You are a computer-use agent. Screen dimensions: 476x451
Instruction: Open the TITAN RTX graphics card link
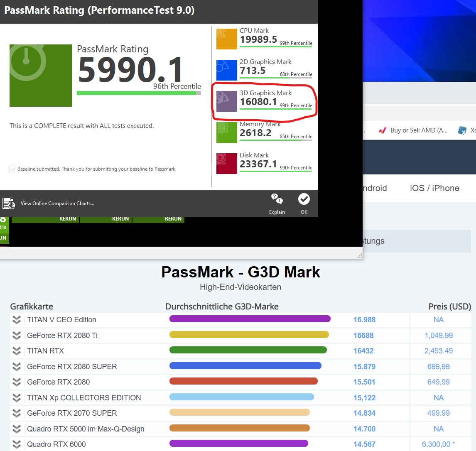click(x=46, y=351)
